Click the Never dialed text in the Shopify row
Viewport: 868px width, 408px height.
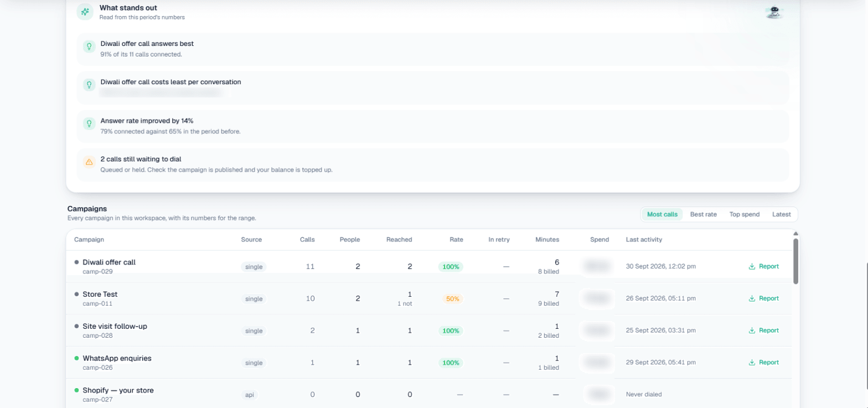(x=644, y=395)
